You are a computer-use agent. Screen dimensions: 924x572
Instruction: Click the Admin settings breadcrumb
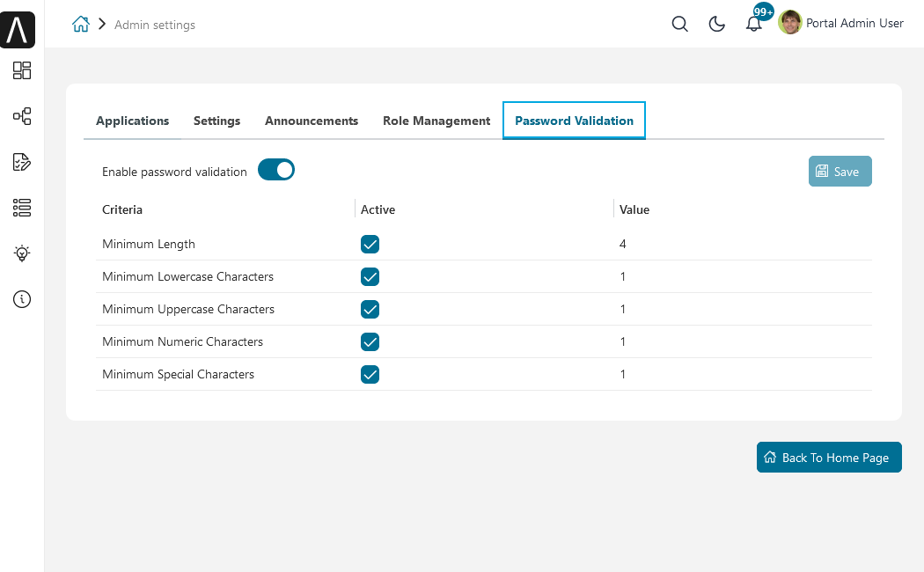point(154,25)
